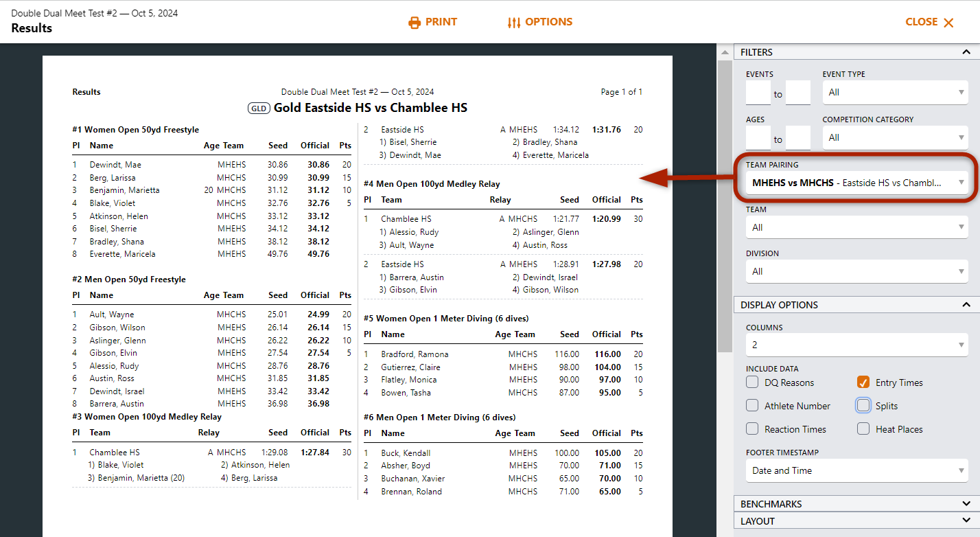
Task: Open the Footer Timestamp dropdown
Action: [856, 470]
